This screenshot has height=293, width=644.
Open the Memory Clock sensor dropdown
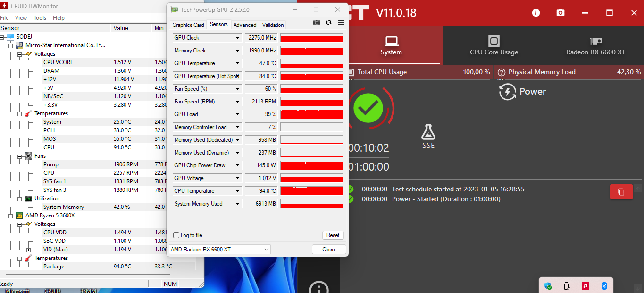[238, 51]
